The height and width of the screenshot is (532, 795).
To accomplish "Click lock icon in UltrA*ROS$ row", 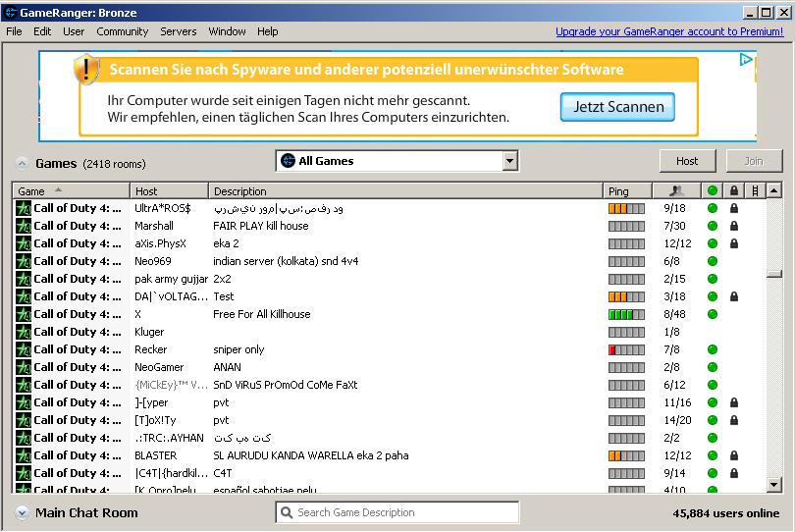I will (x=733, y=208).
